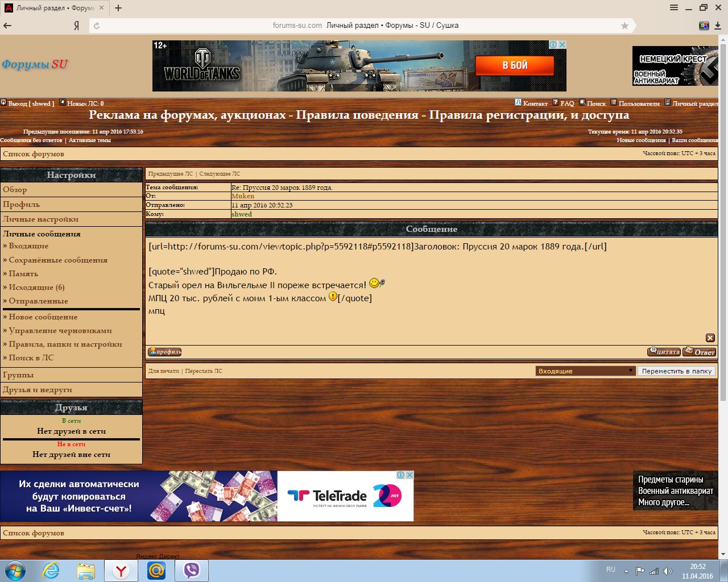This screenshot has width=728, height=582.
Task: Click the browser back arrow
Action: pos(7,26)
